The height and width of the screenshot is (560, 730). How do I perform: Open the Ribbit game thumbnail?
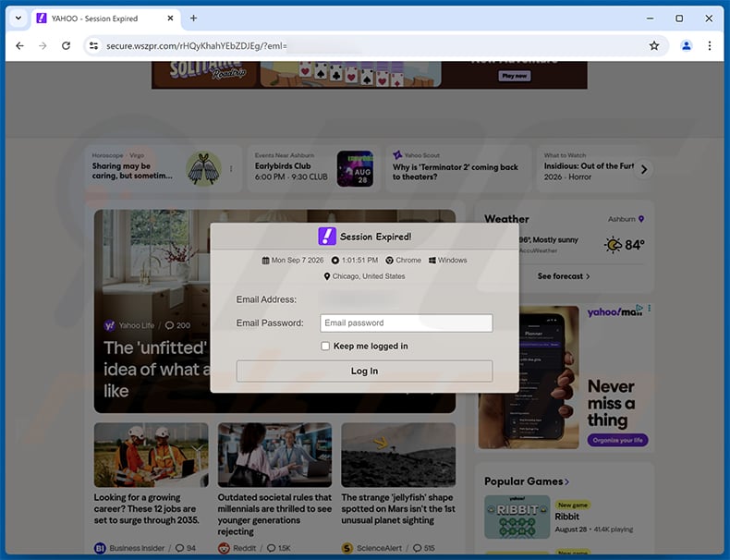517,517
